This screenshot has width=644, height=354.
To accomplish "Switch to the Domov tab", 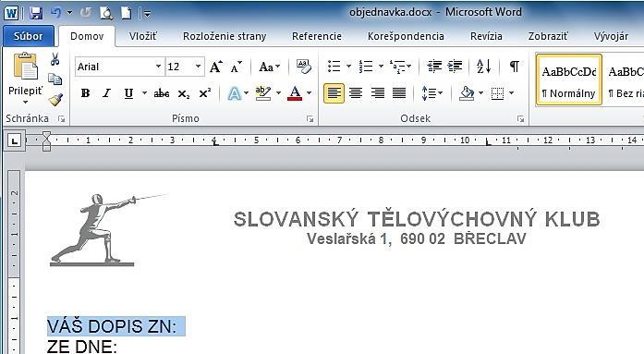I will [x=87, y=36].
